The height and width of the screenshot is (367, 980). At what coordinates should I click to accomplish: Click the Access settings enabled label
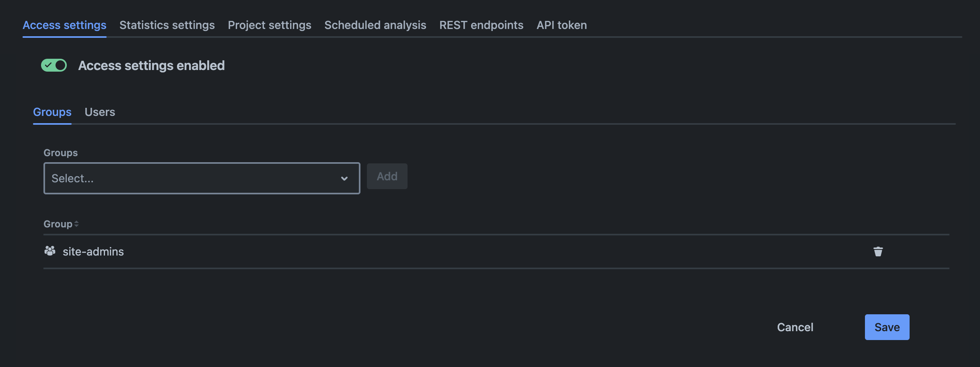(151, 65)
